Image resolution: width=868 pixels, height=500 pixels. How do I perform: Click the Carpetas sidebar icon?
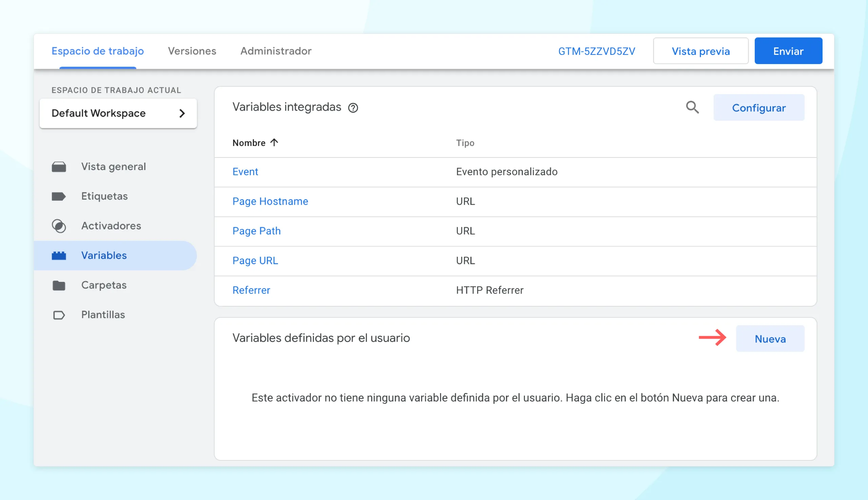click(59, 285)
